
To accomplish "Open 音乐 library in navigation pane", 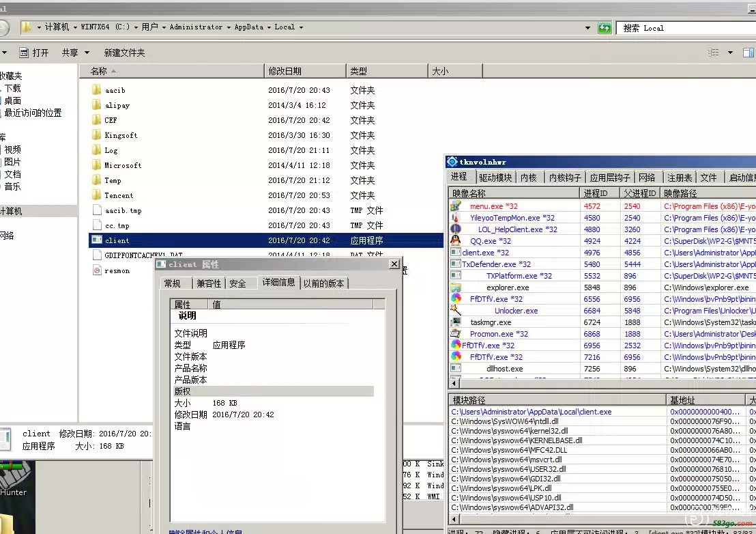I will (12, 186).
